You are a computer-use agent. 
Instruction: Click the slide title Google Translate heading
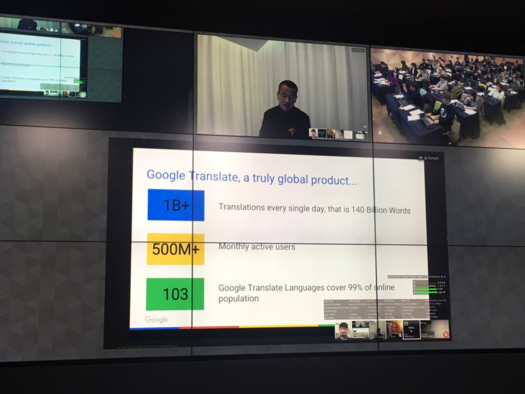point(251,177)
